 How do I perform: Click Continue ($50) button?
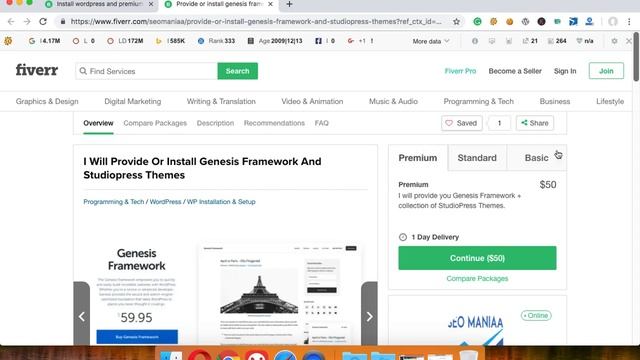click(x=477, y=258)
